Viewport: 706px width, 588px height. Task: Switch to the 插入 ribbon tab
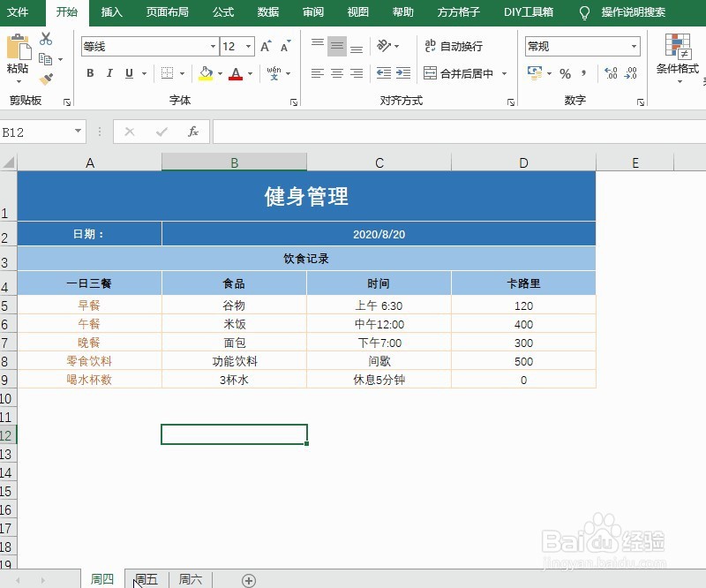111,12
